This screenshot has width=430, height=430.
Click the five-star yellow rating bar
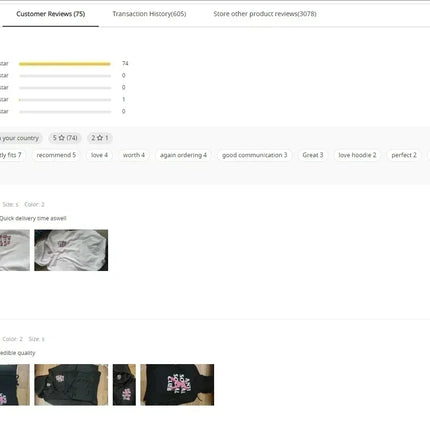[x=65, y=64]
